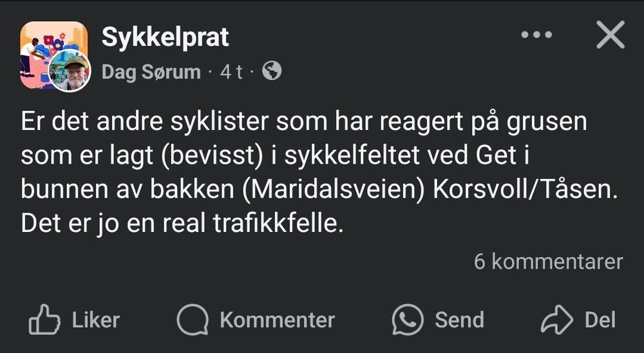644x353 pixels.
Task: Click the word "(Maridalsveien)" in the post
Action: point(337,191)
